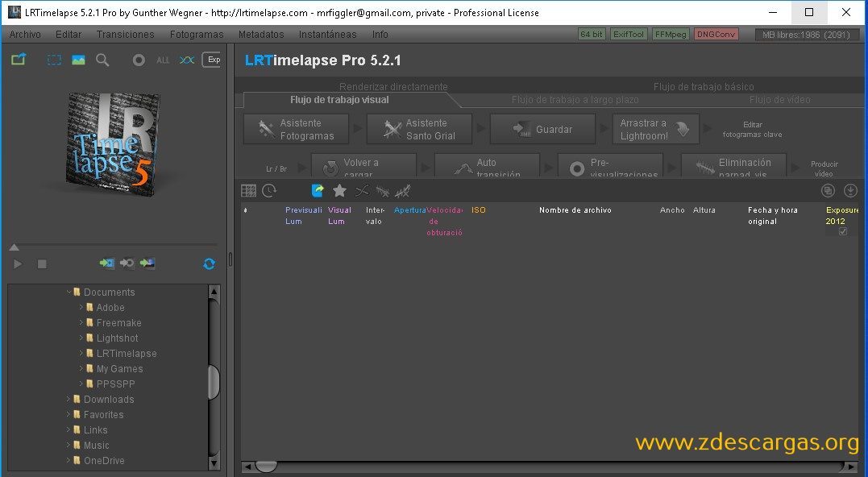Expand the Adobe folder
Screen dimensions: 868x477
(x=81, y=307)
